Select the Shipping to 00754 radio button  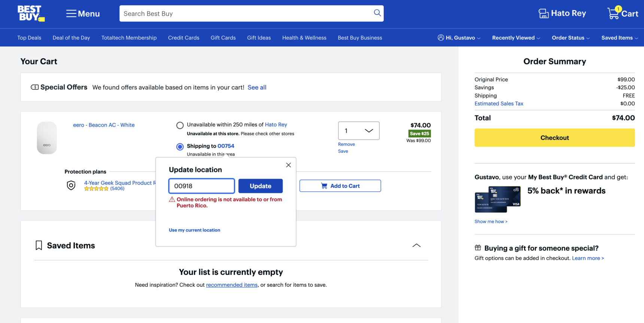point(180,147)
